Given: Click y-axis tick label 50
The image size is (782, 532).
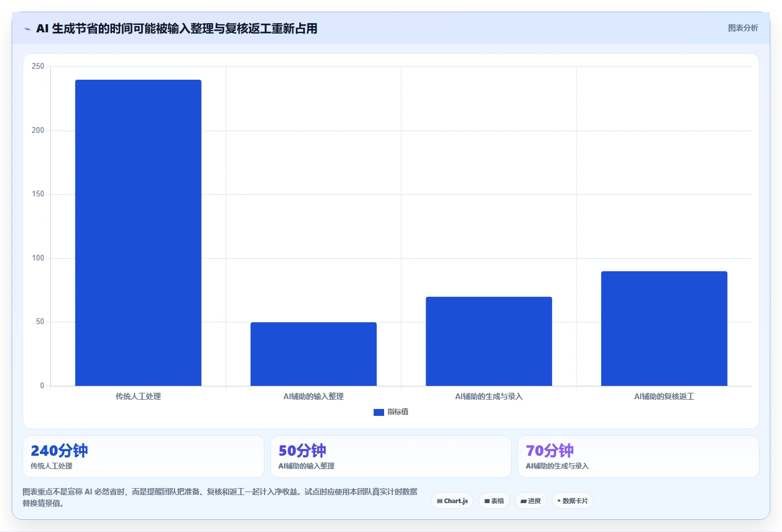Looking at the screenshot, I should click(x=40, y=322).
